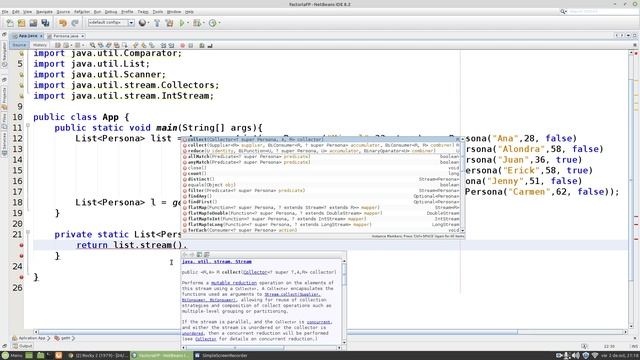Click the error marker on line 25
The height and width of the screenshot is (360, 640).
pos(21,277)
